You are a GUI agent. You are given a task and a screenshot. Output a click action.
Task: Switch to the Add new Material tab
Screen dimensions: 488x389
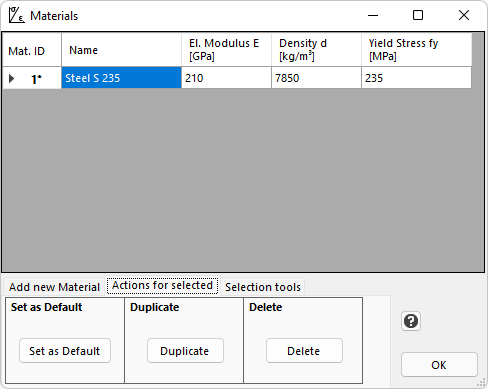click(x=54, y=287)
